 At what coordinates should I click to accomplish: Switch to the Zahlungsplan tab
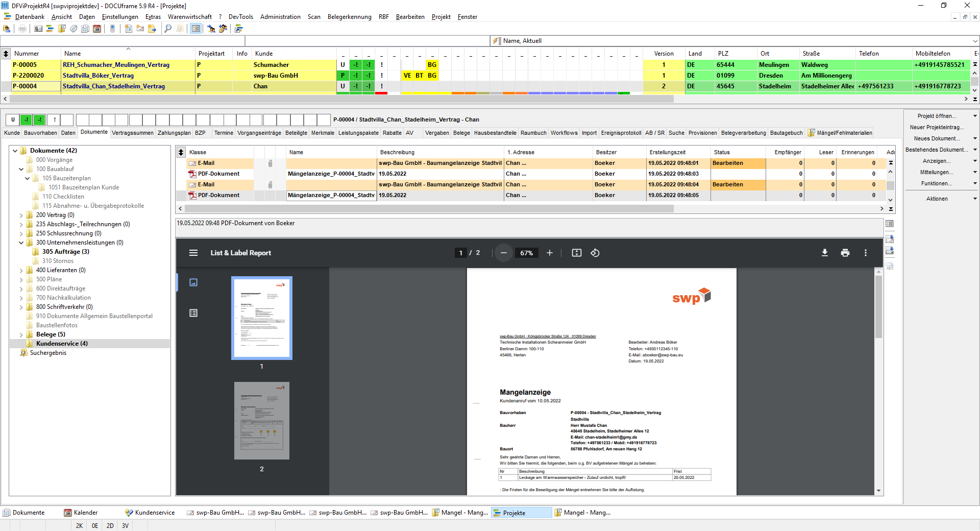click(174, 133)
